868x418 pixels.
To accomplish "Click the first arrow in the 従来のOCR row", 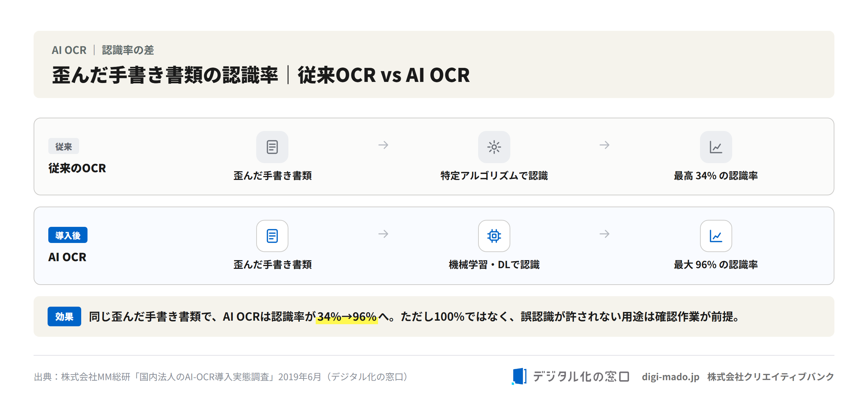I will point(383,145).
